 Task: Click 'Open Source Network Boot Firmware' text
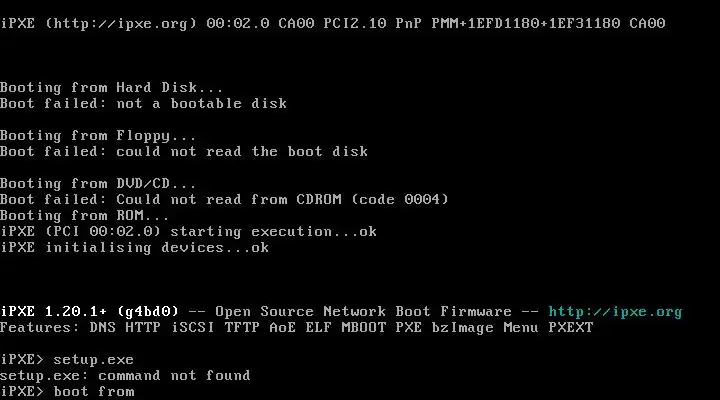363,311
